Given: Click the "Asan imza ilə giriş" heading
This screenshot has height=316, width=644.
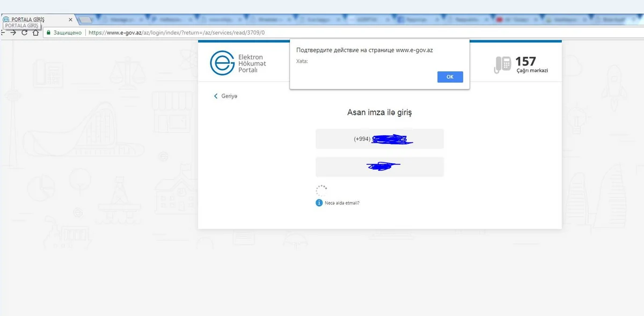Looking at the screenshot, I should point(379,113).
